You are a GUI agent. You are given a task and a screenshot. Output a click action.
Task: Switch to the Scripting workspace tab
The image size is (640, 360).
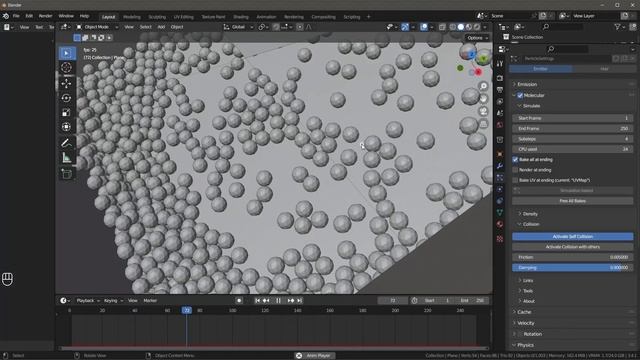coord(352,17)
